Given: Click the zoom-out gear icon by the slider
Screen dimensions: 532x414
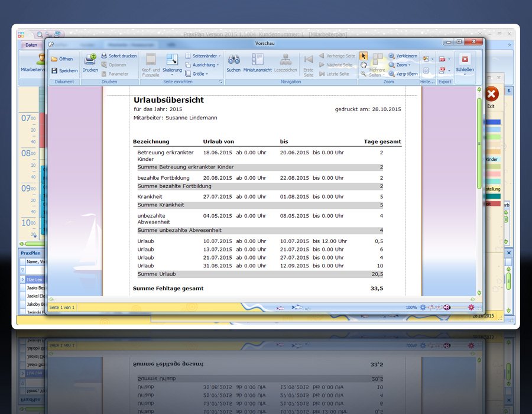Looking at the screenshot, I should (423, 308).
